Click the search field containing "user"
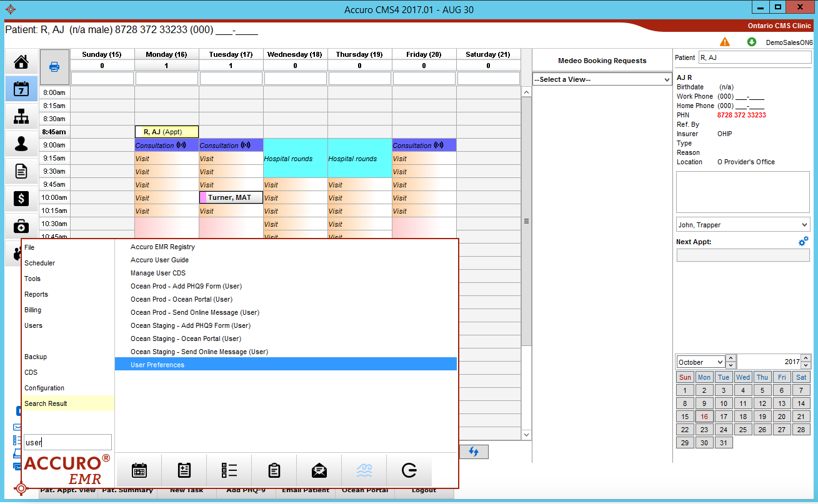Image resolution: width=818 pixels, height=504 pixels. [x=67, y=442]
